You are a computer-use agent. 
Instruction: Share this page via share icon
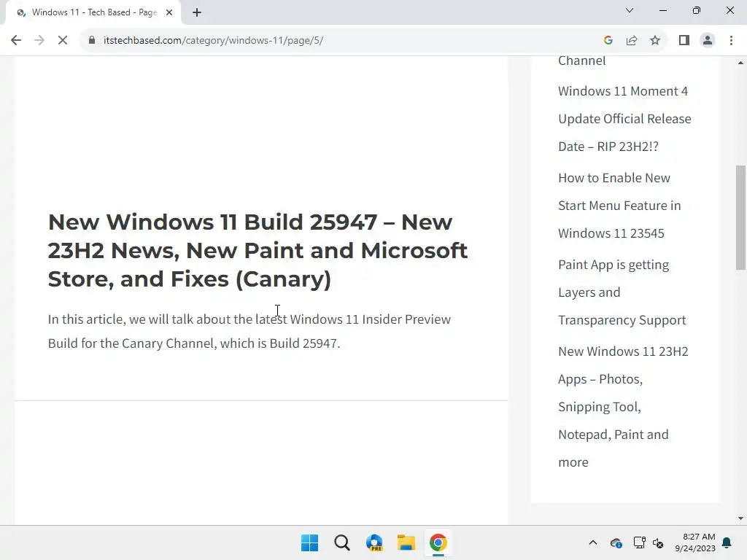click(632, 41)
